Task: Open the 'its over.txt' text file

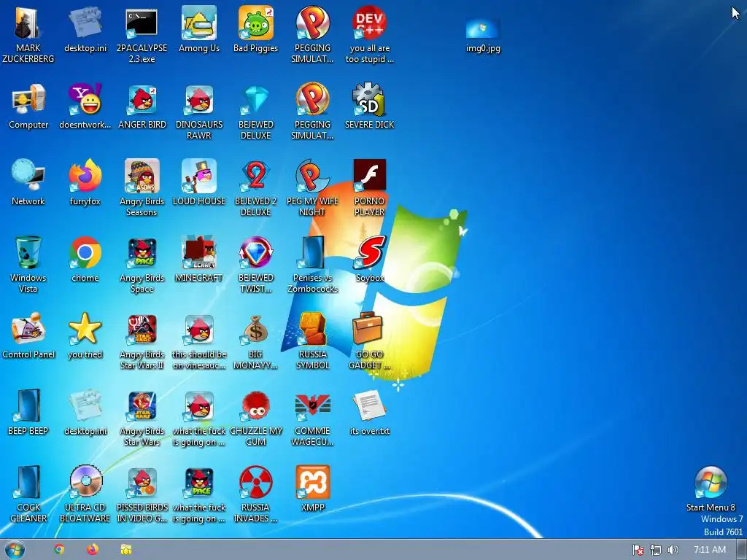Action: point(370,413)
